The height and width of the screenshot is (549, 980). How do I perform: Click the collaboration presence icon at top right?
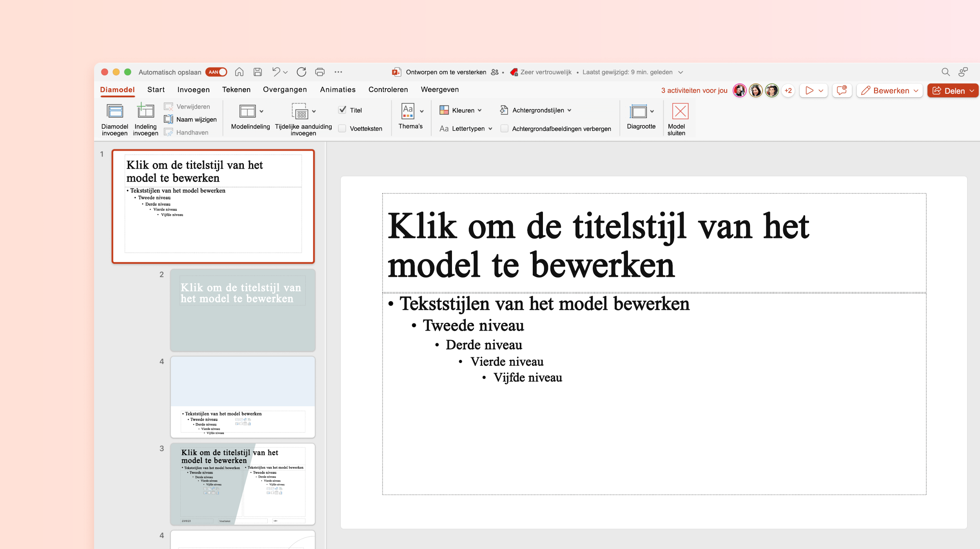click(x=963, y=72)
